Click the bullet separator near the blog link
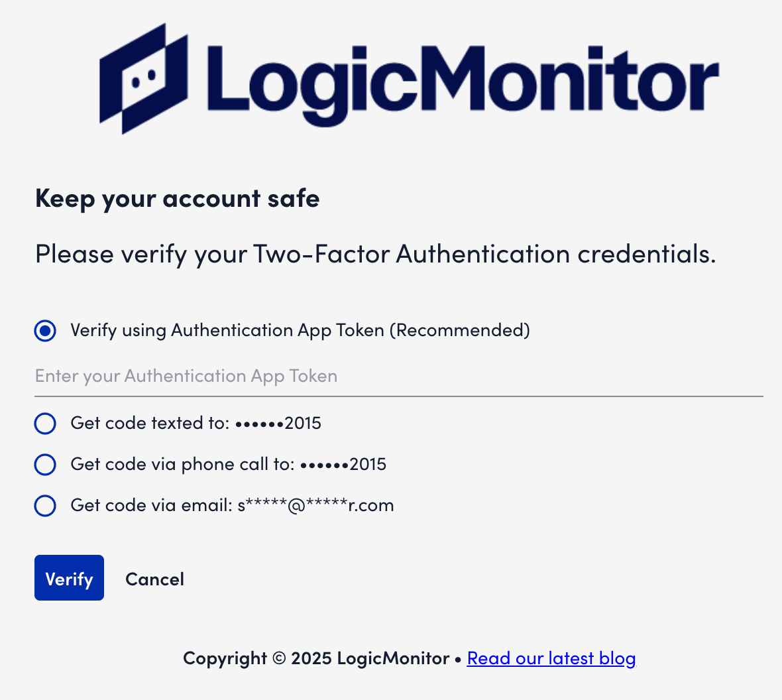This screenshot has width=782, height=700. coord(459,659)
